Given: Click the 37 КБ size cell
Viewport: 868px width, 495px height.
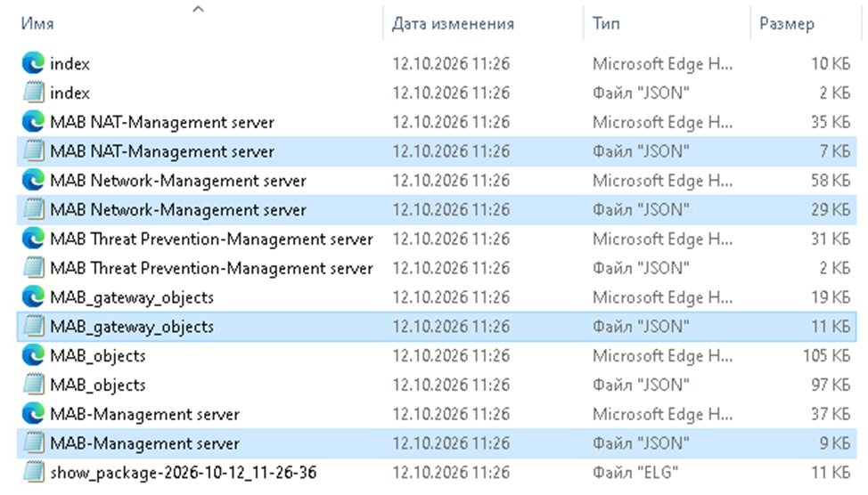Looking at the screenshot, I should coord(831,414).
